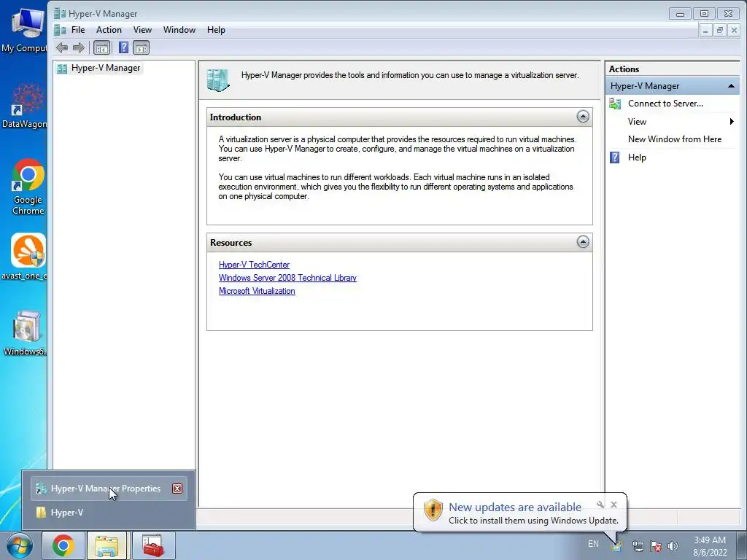Click the Windows Update shield icon in balloon
Viewport: 747px width, 560px height.
[x=433, y=510]
